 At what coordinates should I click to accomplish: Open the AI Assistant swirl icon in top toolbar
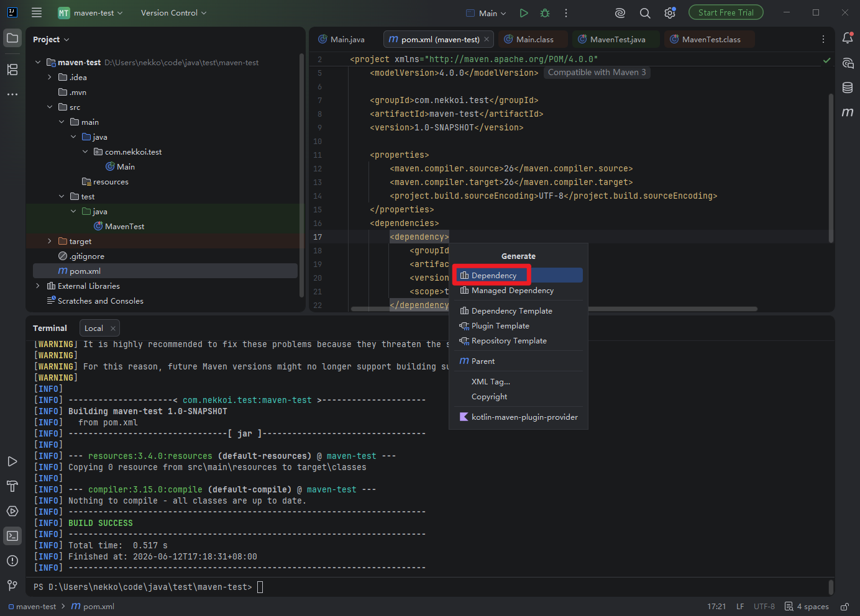tap(620, 13)
